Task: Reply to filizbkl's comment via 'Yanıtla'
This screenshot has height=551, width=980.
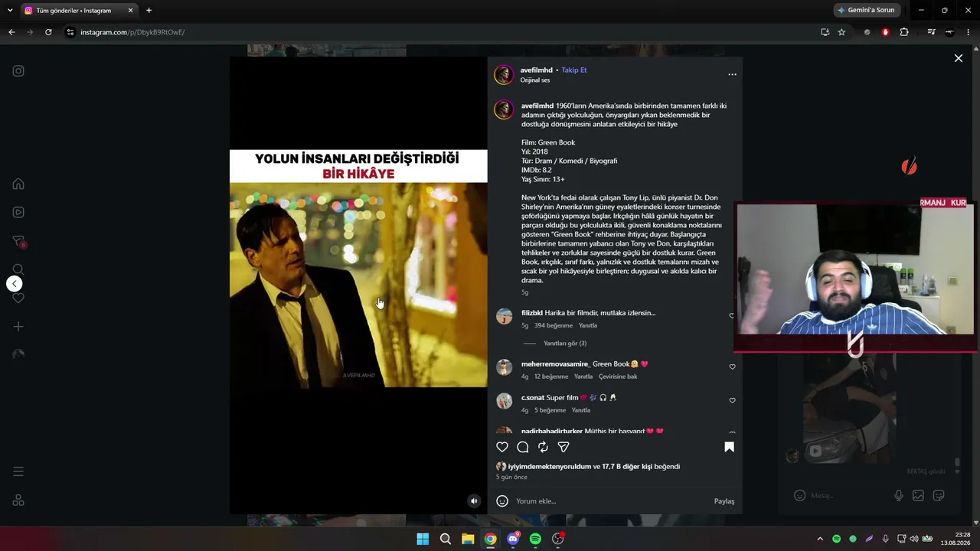Action: point(588,325)
